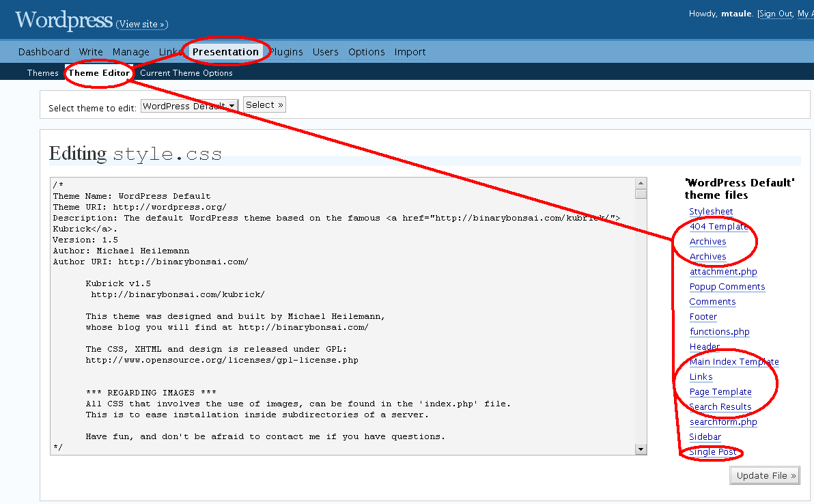Click the '*** REGARDING IMAGES ***' line
The width and height of the screenshot is (814, 504).
151,393
